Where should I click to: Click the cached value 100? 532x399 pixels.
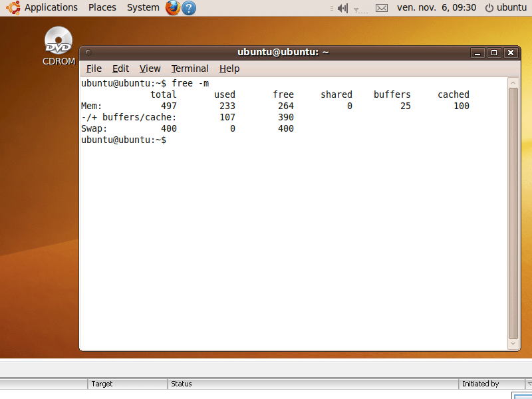click(462, 106)
